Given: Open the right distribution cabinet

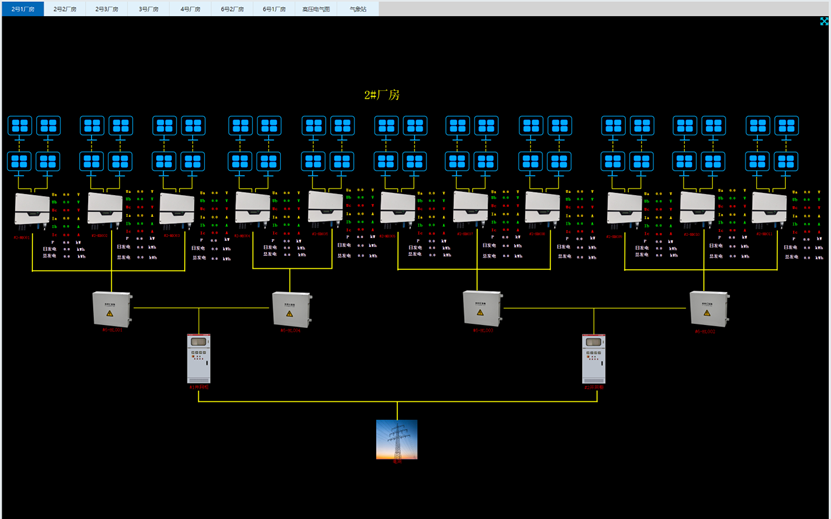Looking at the screenshot, I should click(595, 358).
